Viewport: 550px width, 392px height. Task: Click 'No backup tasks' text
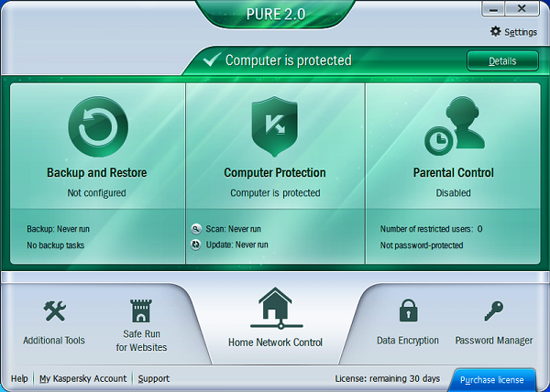tap(55, 245)
